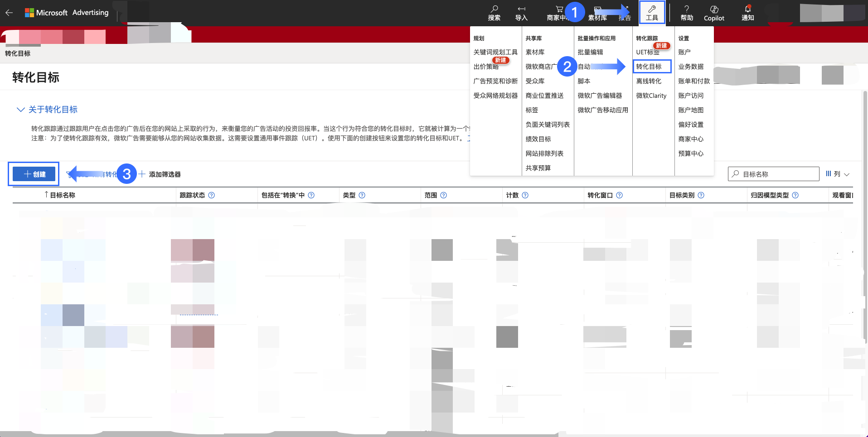Open 商家中心 in settings menu
868x437 pixels.
(691, 139)
